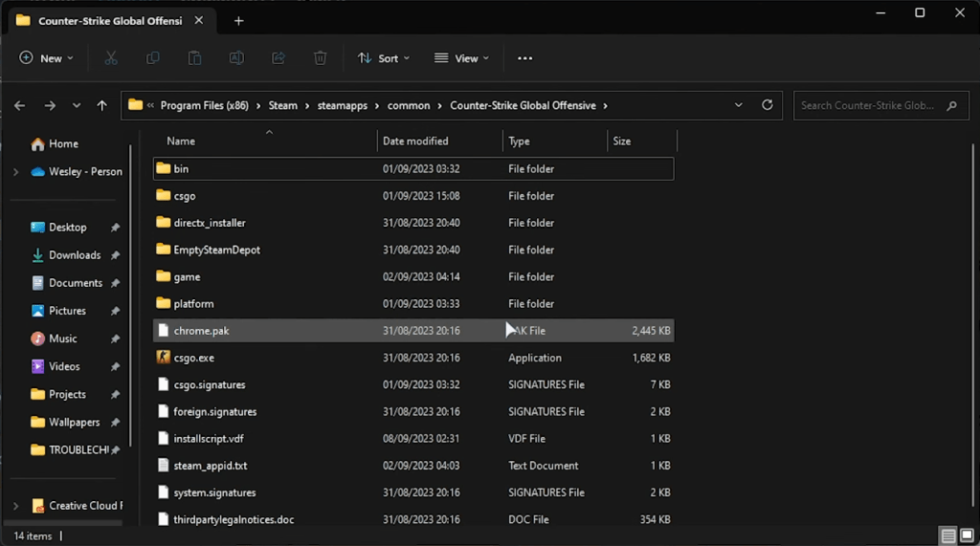Sort by the Size column header
Screen dimensions: 980x546
(642, 142)
